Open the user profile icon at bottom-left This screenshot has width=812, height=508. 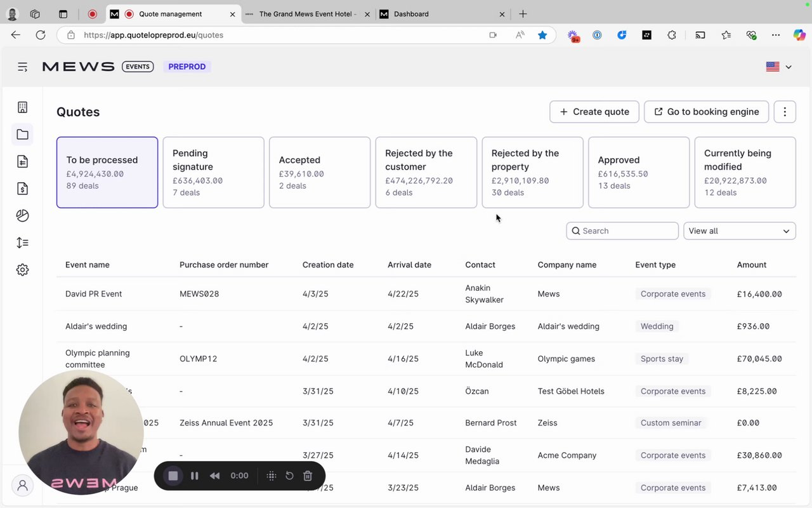[22, 486]
